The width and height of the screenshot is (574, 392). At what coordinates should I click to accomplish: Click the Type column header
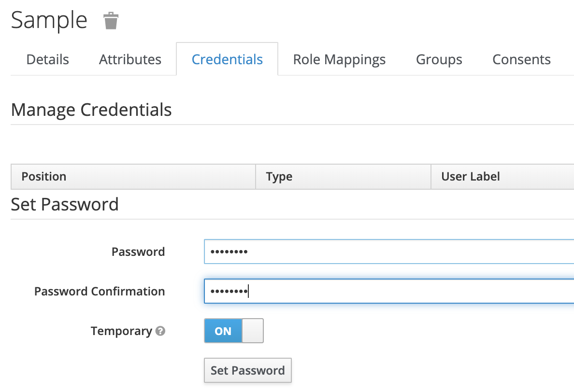(x=279, y=177)
